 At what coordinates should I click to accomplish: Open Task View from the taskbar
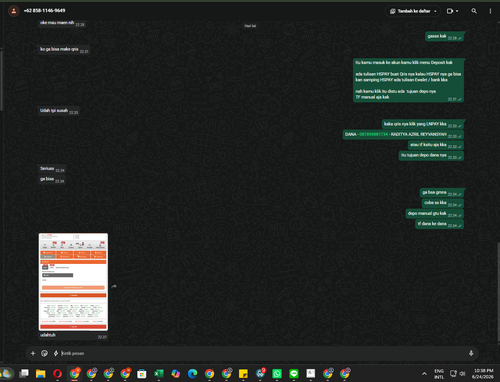point(24,373)
